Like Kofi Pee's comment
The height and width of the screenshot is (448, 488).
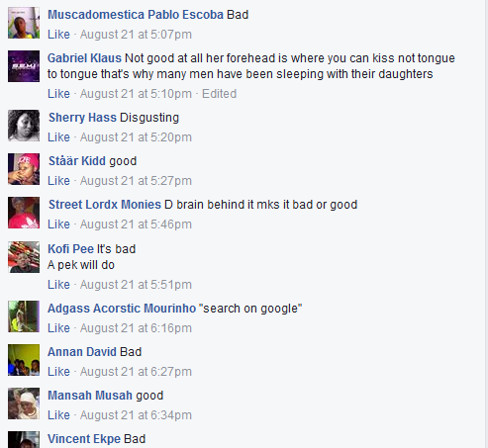tap(58, 285)
